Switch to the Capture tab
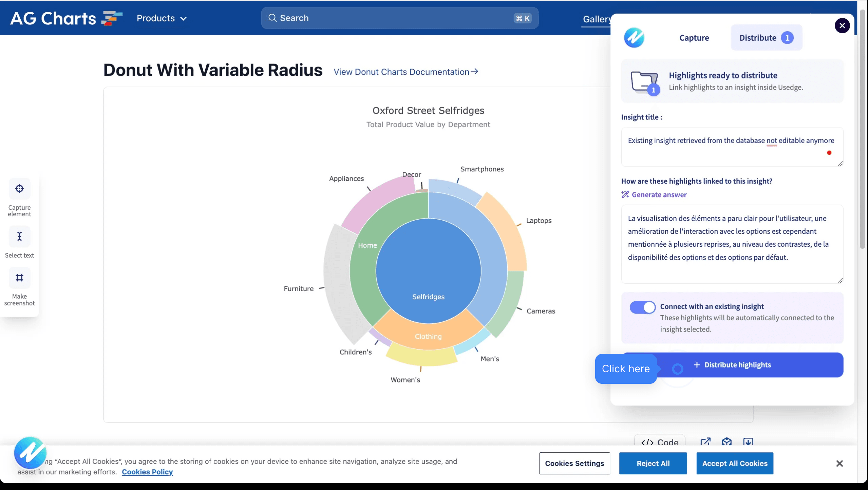 click(x=694, y=38)
